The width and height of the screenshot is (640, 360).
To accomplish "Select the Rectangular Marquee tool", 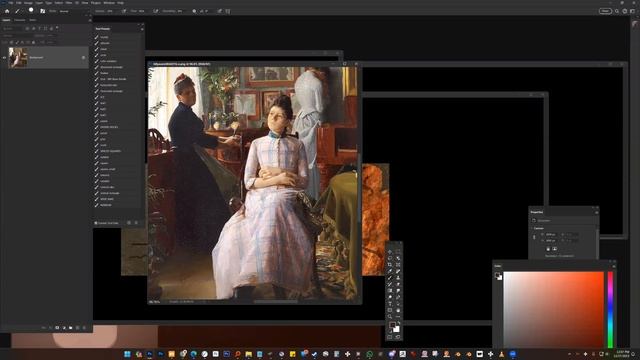I will [x=398, y=252].
